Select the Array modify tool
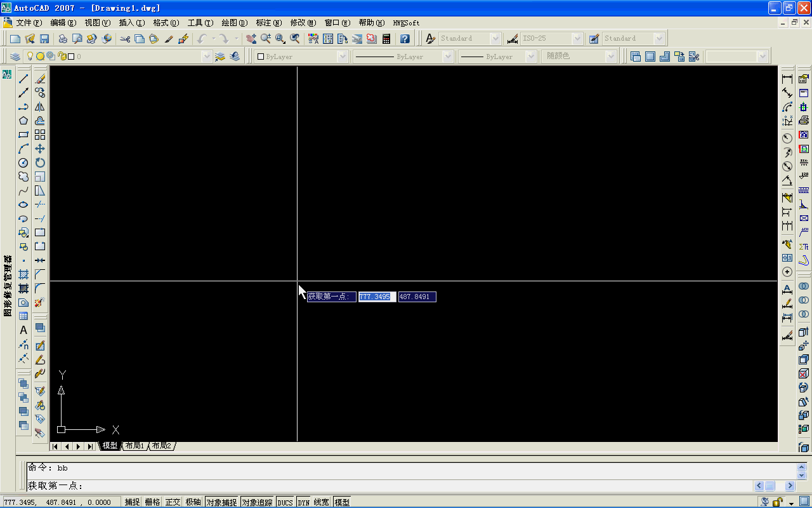 pyautogui.click(x=40, y=135)
